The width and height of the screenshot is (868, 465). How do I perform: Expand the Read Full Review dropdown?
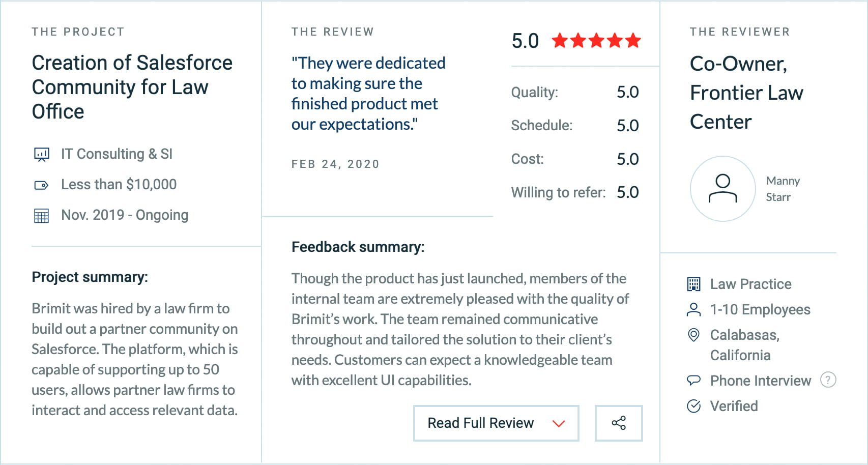point(480,423)
